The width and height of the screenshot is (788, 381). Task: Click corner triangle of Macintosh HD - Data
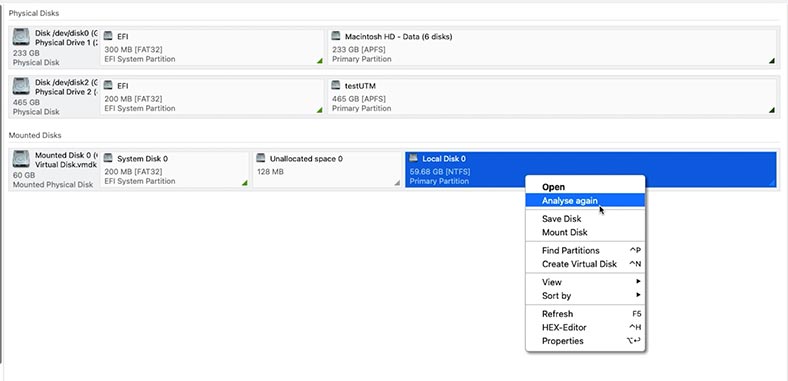point(772,61)
